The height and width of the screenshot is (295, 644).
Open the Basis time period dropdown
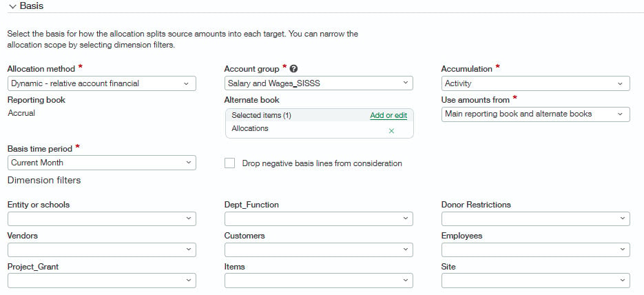pos(102,163)
